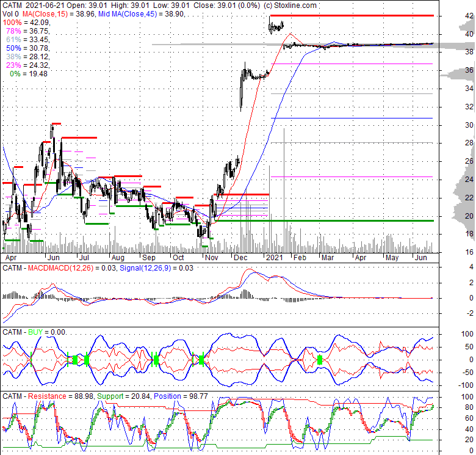The width and height of the screenshot is (476, 455).
Task: Click the Stoxline.com copyright text
Action: 290,5
